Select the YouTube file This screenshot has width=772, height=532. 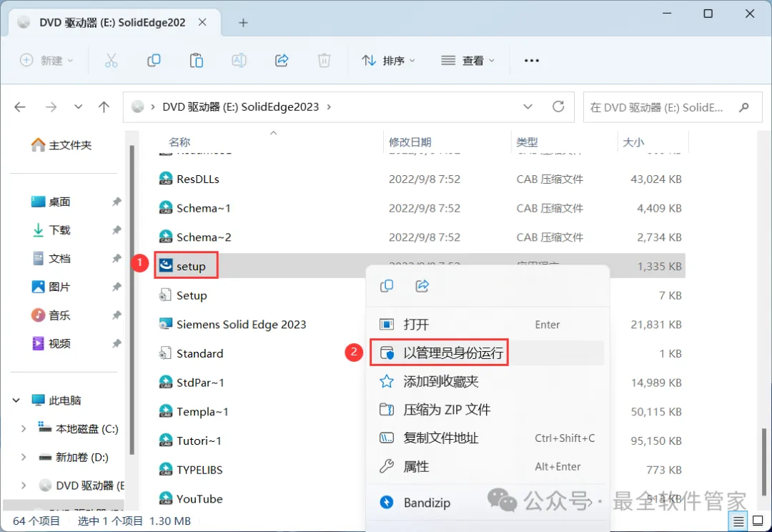point(191,498)
